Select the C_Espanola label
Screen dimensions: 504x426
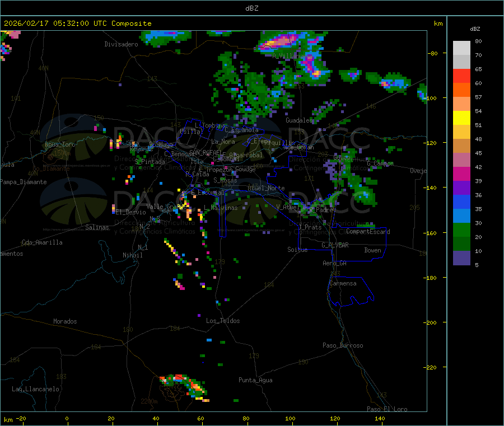[x=241, y=130]
